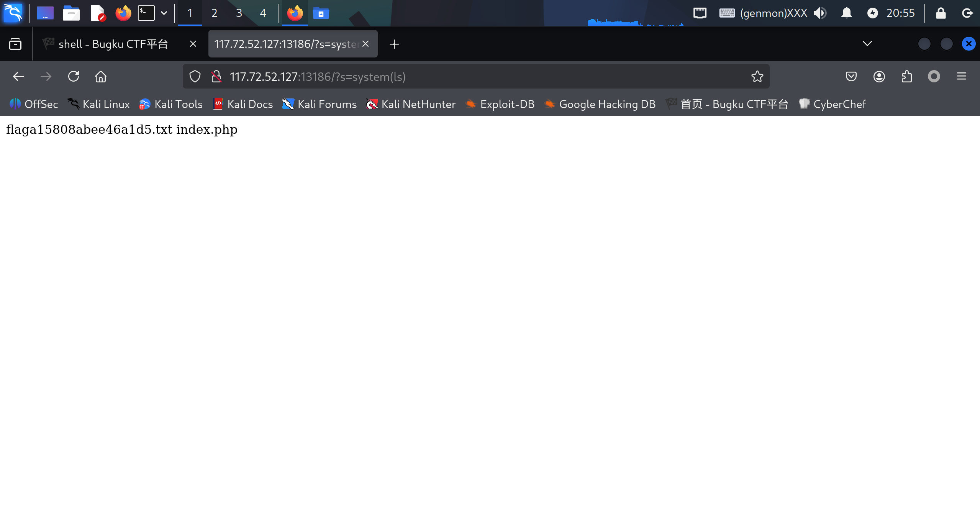Click the URL address bar field
The height and width of the screenshot is (515, 980).
click(x=460, y=77)
